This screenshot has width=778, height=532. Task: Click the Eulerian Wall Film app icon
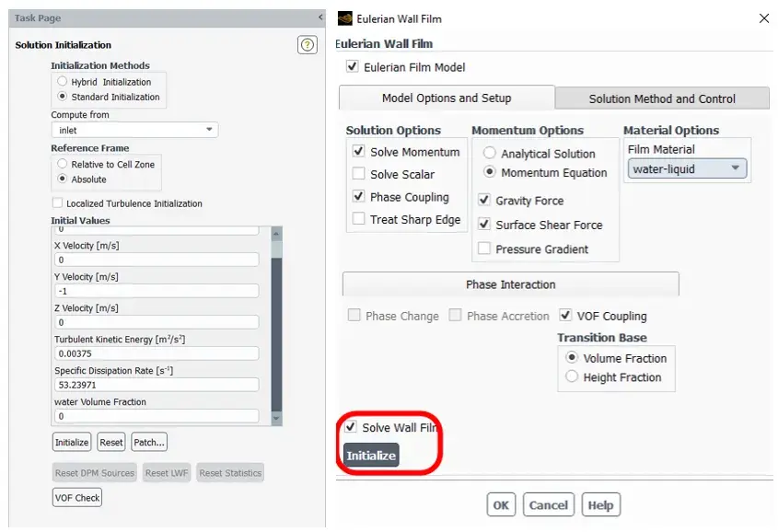click(x=345, y=18)
